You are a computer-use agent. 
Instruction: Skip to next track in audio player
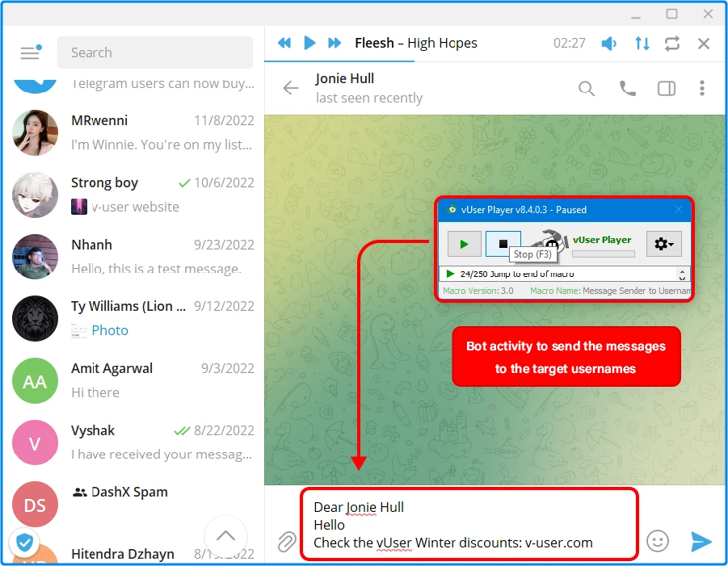point(335,43)
